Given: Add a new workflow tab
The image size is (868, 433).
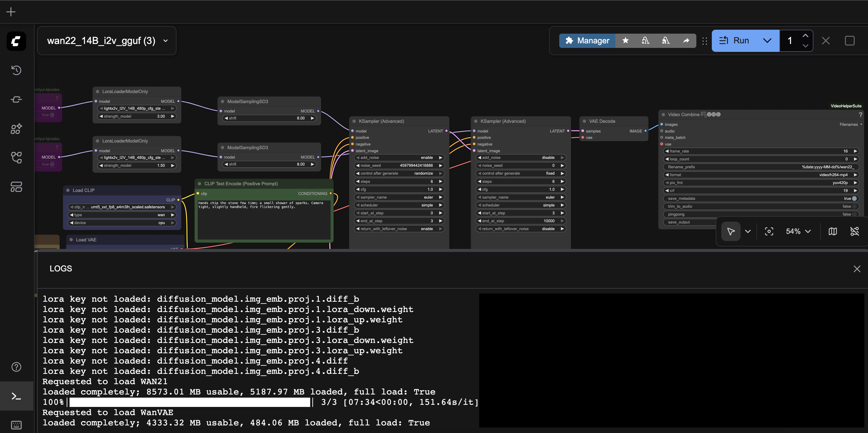Looking at the screenshot, I should (x=11, y=12).
